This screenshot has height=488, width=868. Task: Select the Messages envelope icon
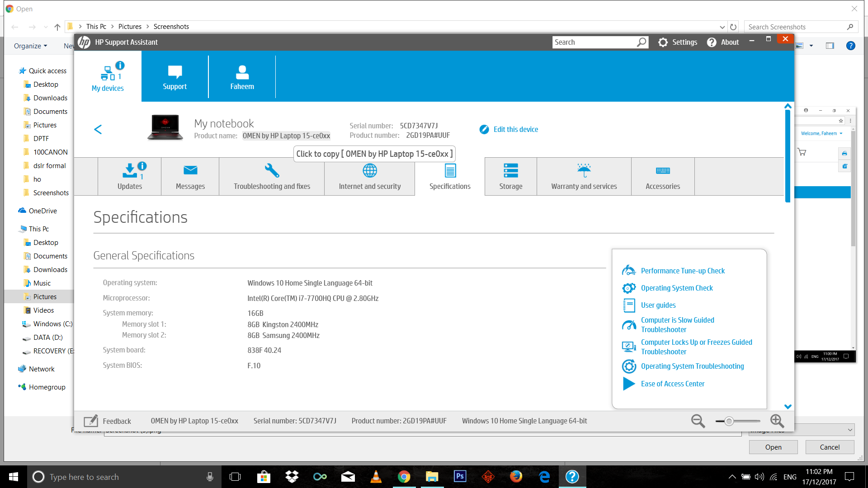(x=190, y=171)
